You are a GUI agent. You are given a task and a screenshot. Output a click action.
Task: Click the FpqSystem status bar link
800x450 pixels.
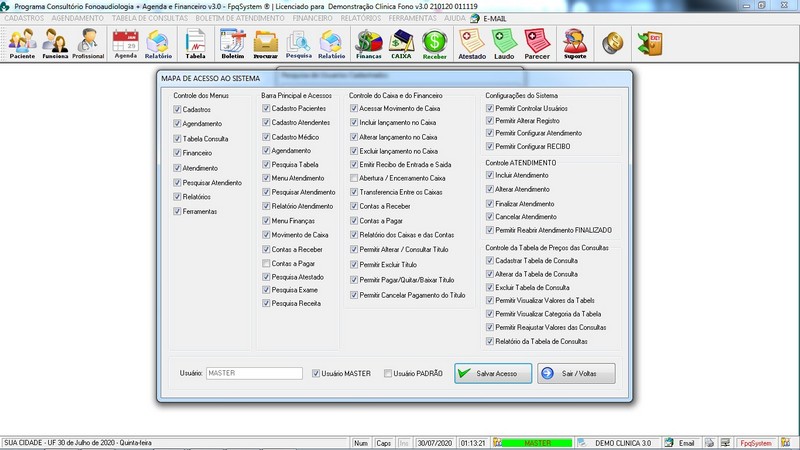756,443
